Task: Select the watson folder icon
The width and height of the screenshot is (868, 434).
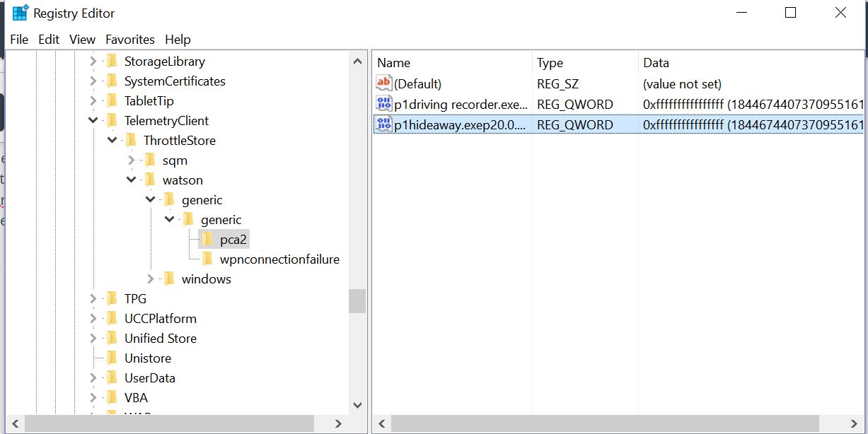Action: coord(149,180)
